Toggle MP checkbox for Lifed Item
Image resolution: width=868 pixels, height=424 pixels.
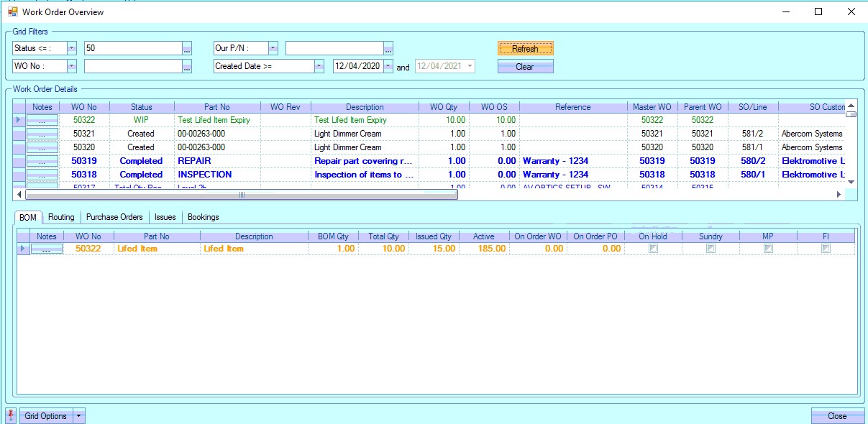(768, 249)
